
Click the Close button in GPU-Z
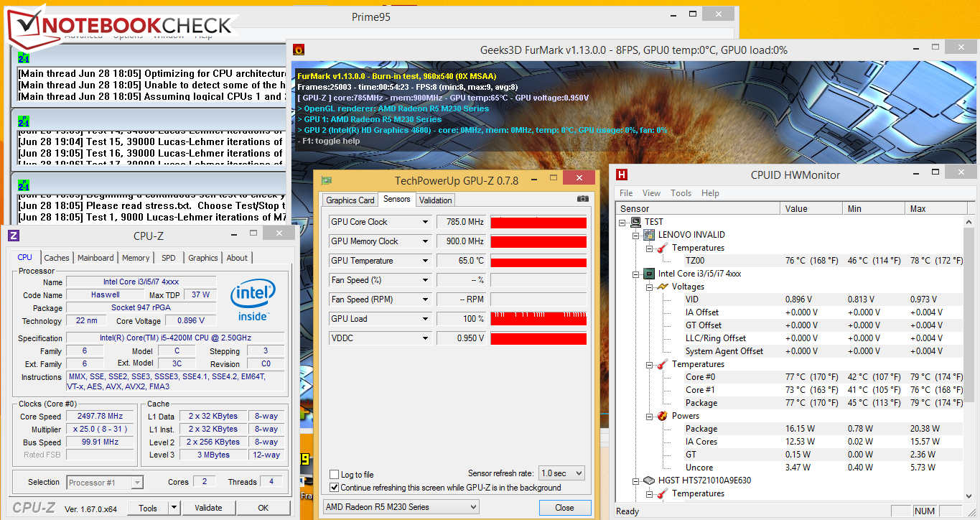coord(564,508)
